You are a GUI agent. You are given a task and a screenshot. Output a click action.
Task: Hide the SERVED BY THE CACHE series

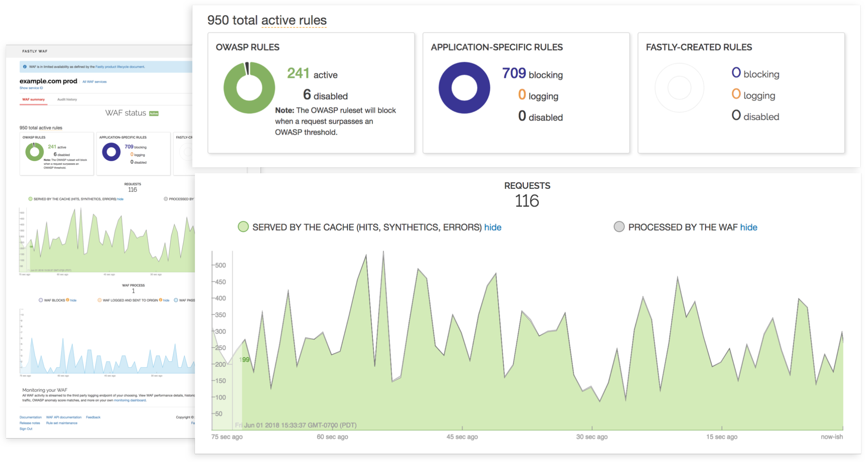click(x=492, y=227)
